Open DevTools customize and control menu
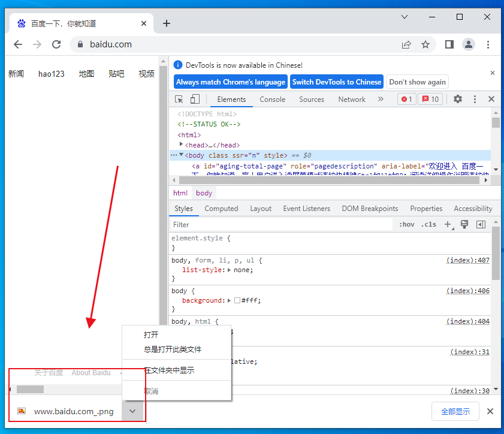 (x=475, y=99)
